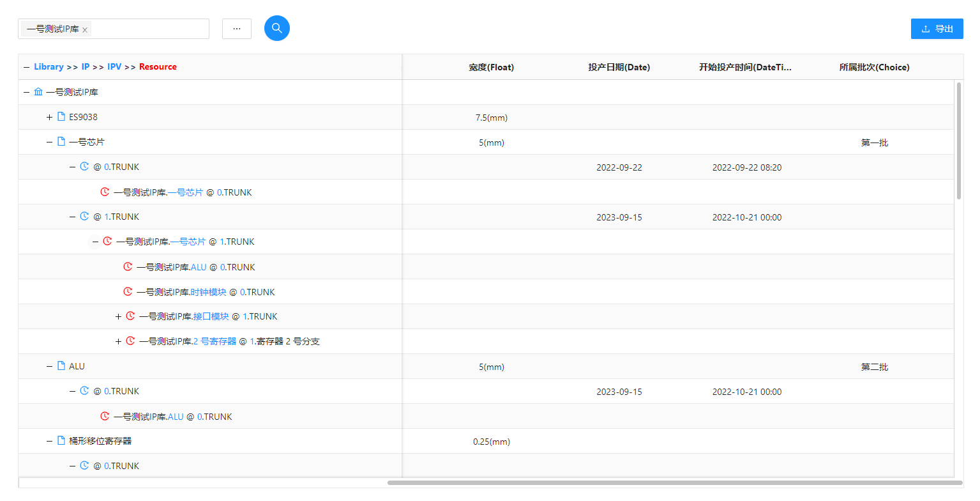
Task: Select the IPV level in header breadcrumb
Action: click(114, 66)
